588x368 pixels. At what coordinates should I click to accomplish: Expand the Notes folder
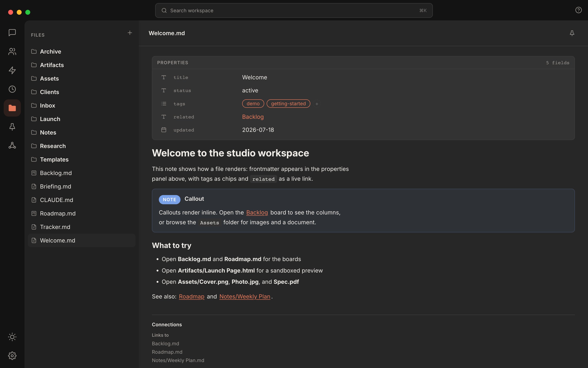tap(82, 132)
